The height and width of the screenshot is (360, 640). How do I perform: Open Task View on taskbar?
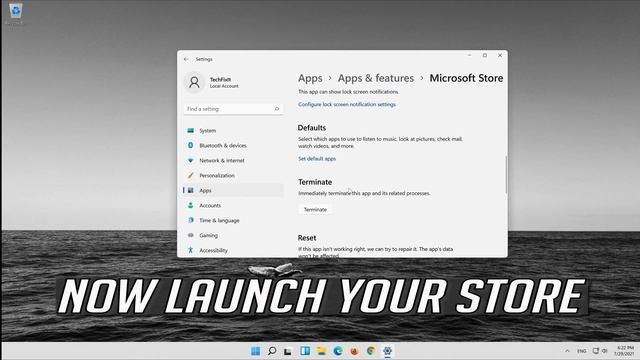[288, 351]
